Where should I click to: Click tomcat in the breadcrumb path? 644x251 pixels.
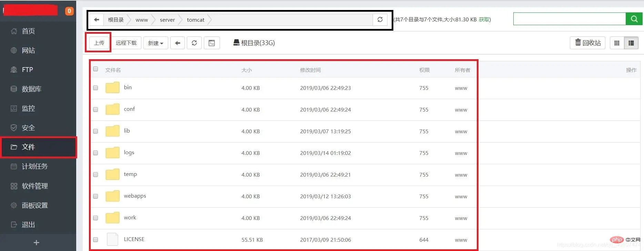click(x=195, y=20)
